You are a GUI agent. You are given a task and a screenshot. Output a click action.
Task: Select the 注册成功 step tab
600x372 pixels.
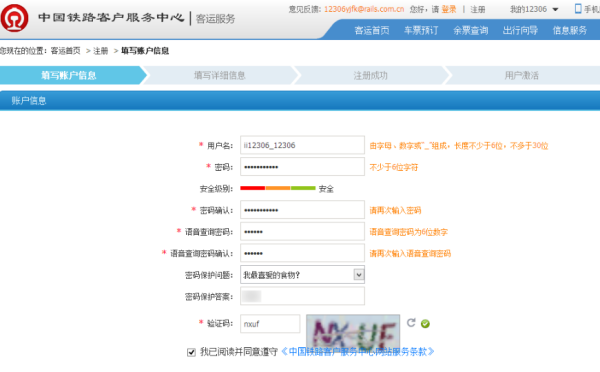pyautogui.click(x=370, y=75)
